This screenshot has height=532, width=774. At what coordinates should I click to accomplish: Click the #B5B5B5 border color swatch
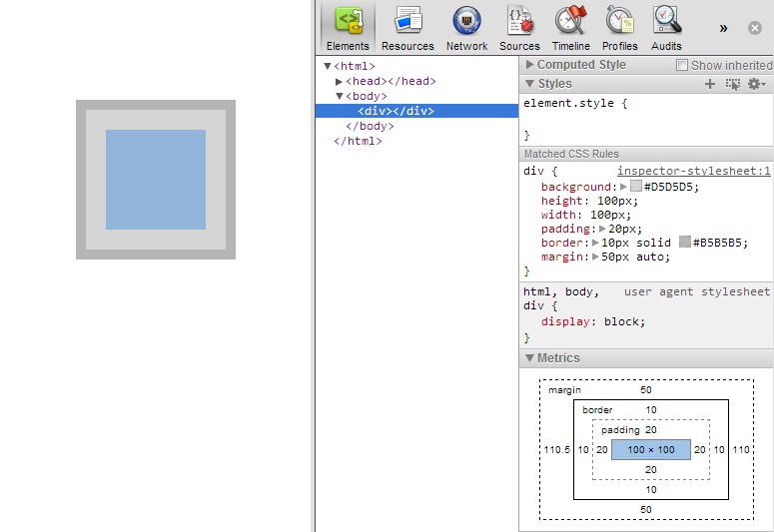pos(685,242)
